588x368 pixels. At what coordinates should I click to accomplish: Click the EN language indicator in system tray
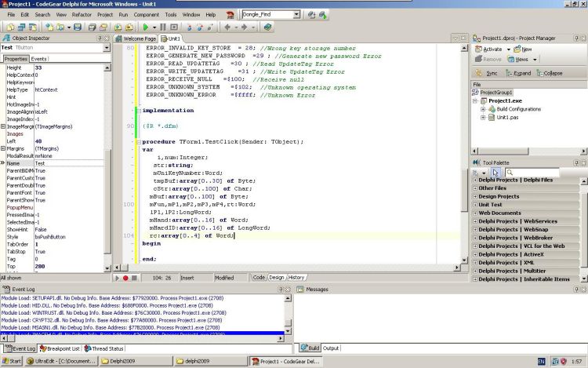541,362
